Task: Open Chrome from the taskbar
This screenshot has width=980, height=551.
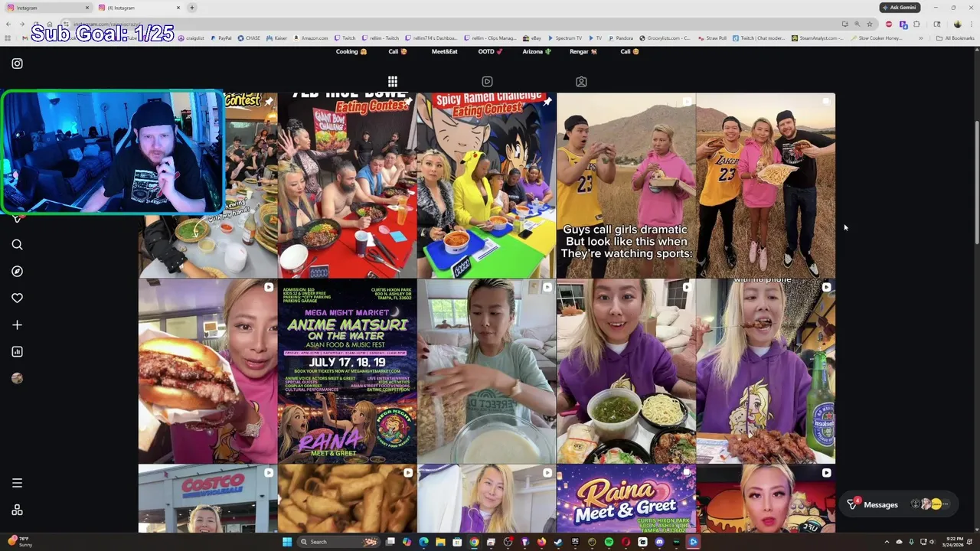Action: point(474,542)
